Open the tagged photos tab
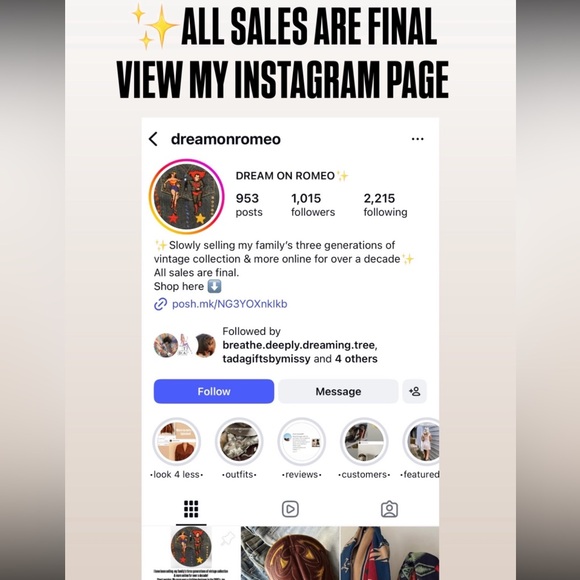This screenshot has height=580, width=580. (389, 509)
